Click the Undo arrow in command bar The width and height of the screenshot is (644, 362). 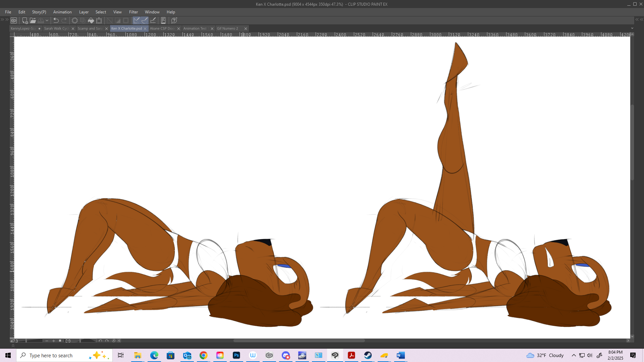coord(56,20)
